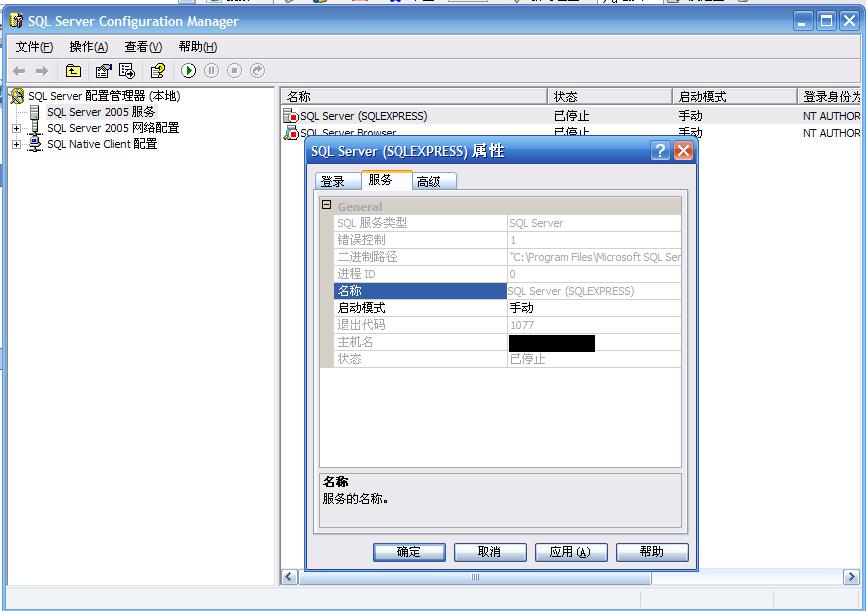This screenshot has width=866, height=611.
Task: Sort by the 状态 column header
Action: pyautogui.click(x=610, y=97)
